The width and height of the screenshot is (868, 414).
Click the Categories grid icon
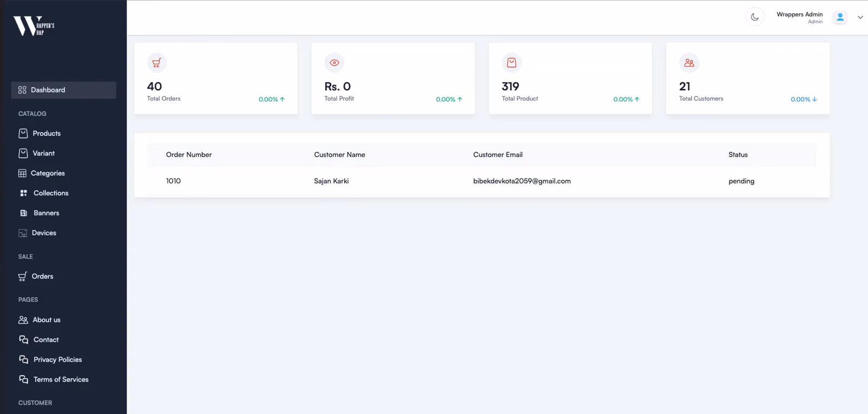coord(22,173)
